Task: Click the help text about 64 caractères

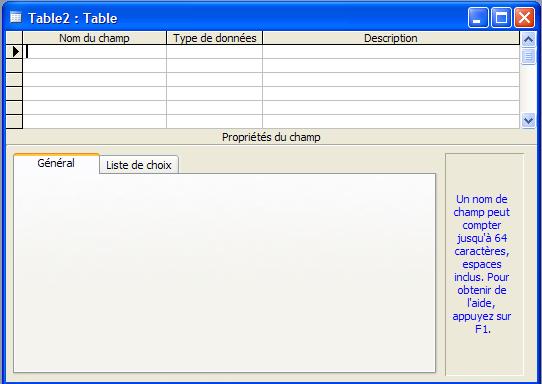Action: (x=482, y=264)
